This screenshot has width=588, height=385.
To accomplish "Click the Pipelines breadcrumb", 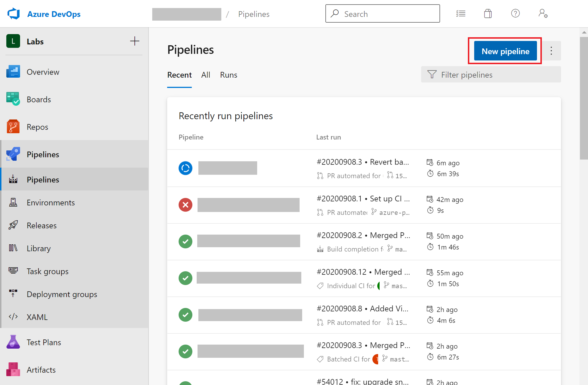I will [x=254, y=14].
